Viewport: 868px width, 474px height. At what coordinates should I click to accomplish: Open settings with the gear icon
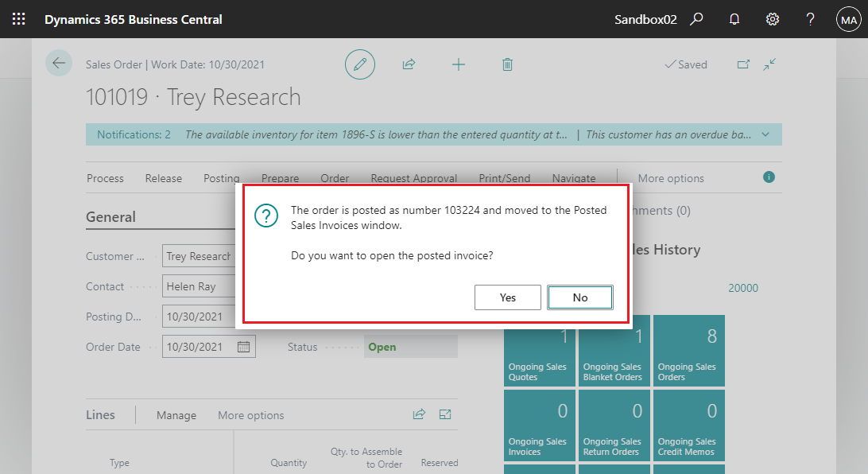[772, 18]
